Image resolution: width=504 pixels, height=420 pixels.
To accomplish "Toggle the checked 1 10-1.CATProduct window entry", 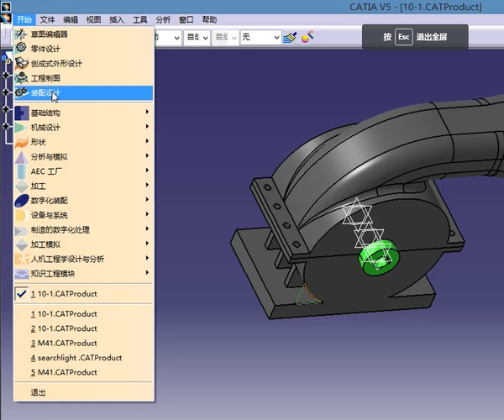I will pyautogui.click(x=83, y=294).
